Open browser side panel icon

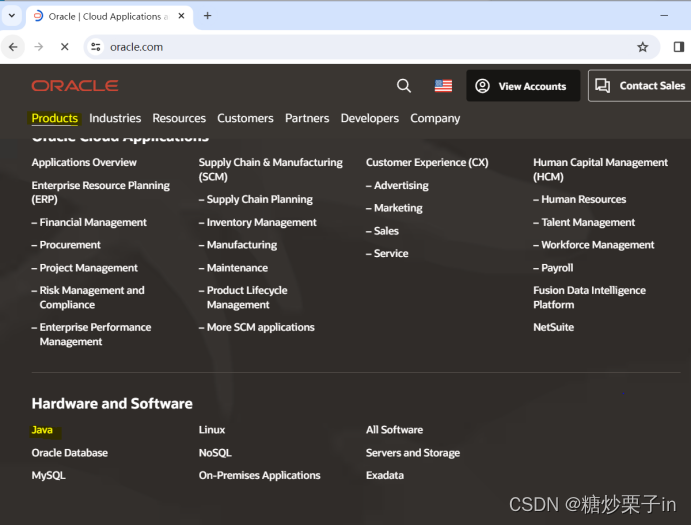point(679,47)
